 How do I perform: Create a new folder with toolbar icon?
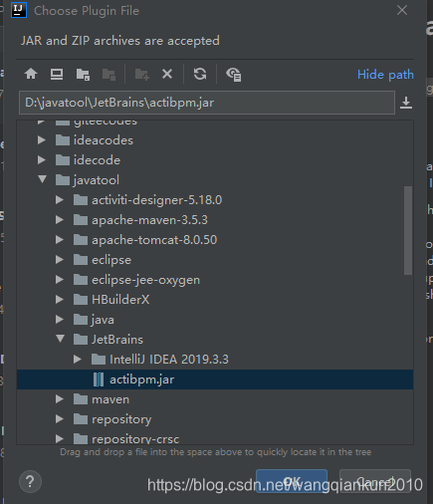pos(141,74)
